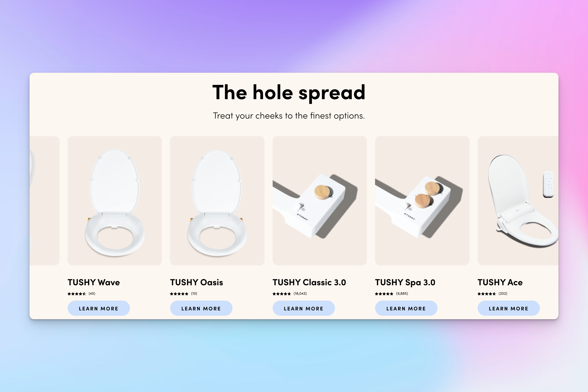This screenshot has width=588, height=392.
Task: Open Learn More for TUSHY Ace
Action: (509, 308)
